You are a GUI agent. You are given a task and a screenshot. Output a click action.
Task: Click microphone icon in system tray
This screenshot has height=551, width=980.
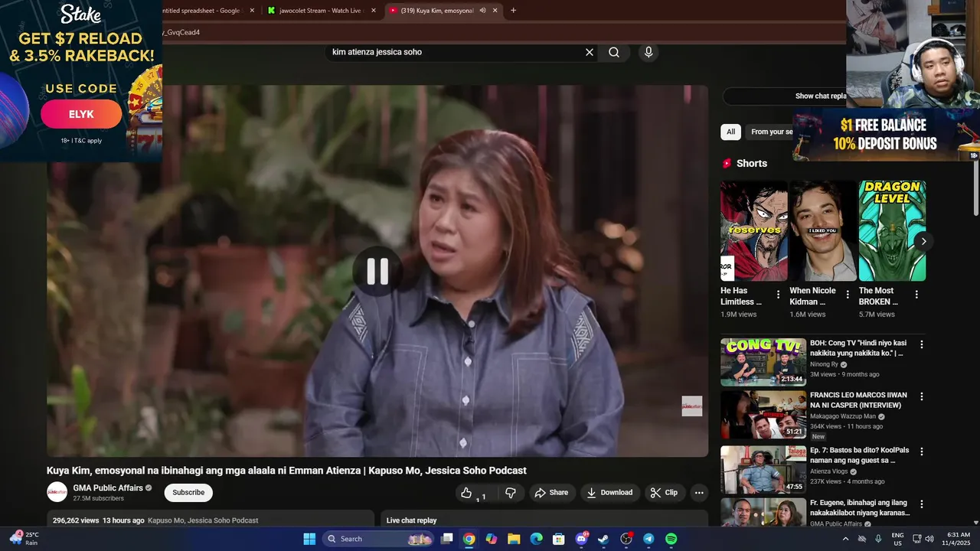[x=878, y=539]
